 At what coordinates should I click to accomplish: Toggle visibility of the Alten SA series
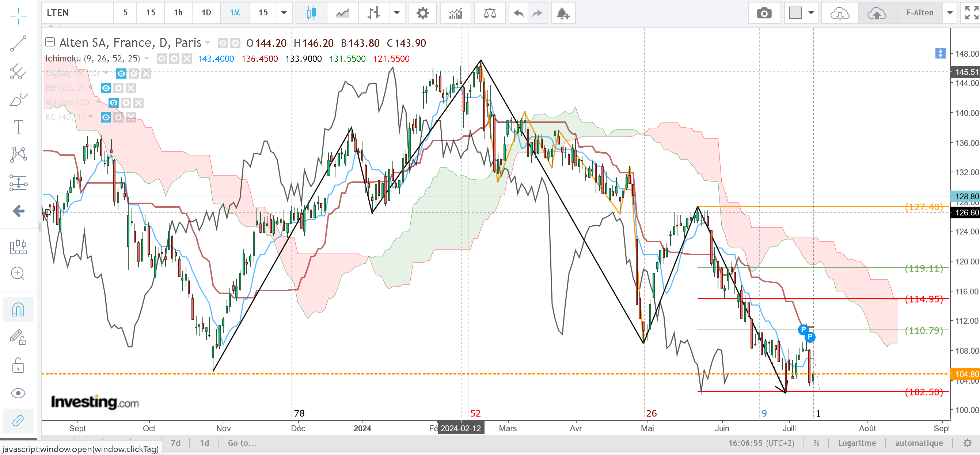(223, 44)
